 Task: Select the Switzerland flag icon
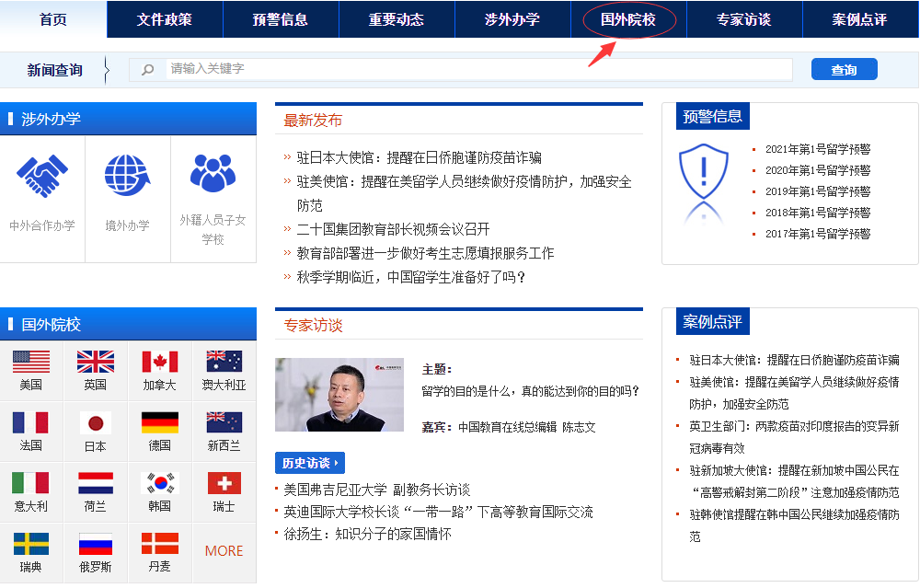point(224,483)
